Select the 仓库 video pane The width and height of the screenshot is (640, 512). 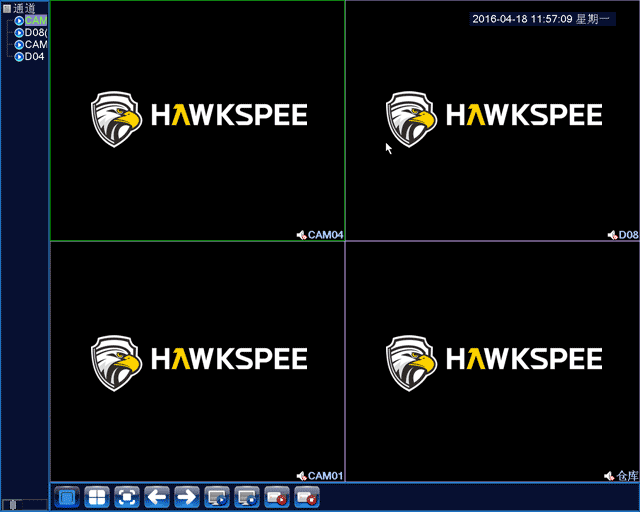[x=492, y=362]
